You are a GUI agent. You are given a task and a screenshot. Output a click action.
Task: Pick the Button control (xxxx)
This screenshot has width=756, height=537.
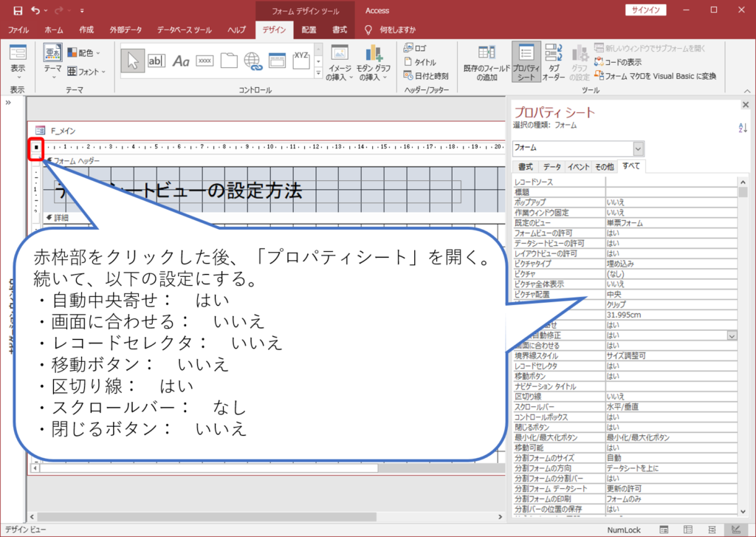point(205,61)
